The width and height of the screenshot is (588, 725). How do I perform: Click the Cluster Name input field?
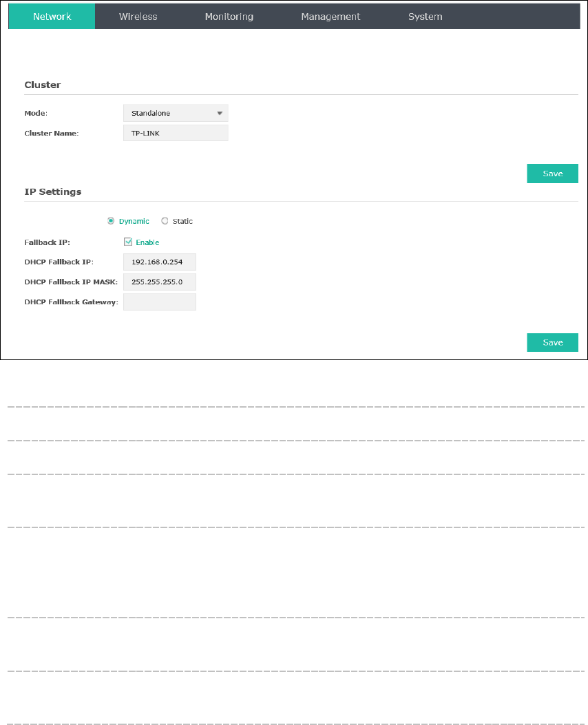(176, 133)
